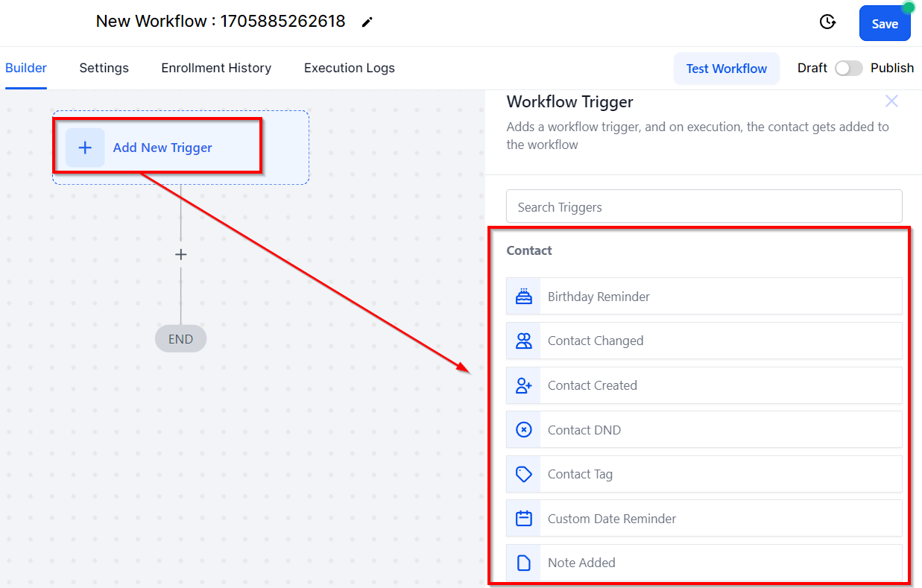
Task: Add a step with the plus connector
Action: click(180, 255)
